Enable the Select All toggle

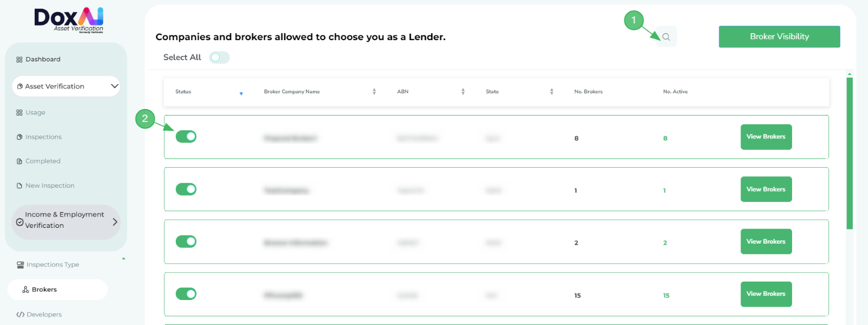[219, 58]
